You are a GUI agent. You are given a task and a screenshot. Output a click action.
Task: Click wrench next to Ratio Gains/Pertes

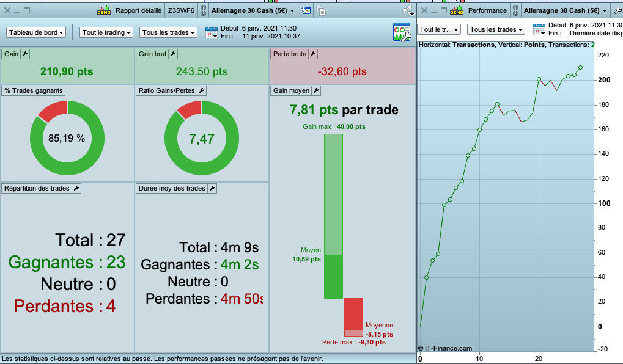coord(202,90)
